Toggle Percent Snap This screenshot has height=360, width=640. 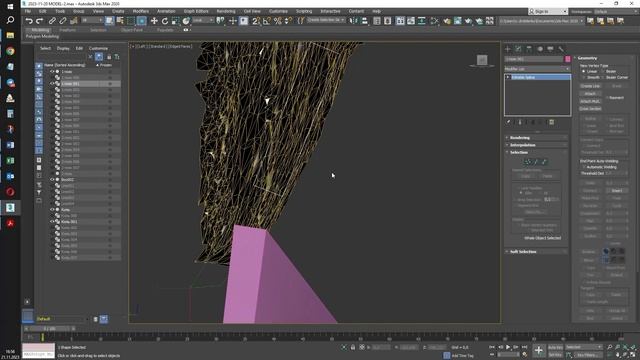pyautogui.click(x=278, y=21)
